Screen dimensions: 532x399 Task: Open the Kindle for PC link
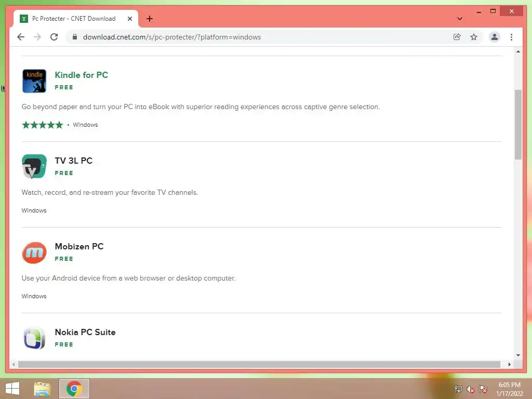(82, 75)
